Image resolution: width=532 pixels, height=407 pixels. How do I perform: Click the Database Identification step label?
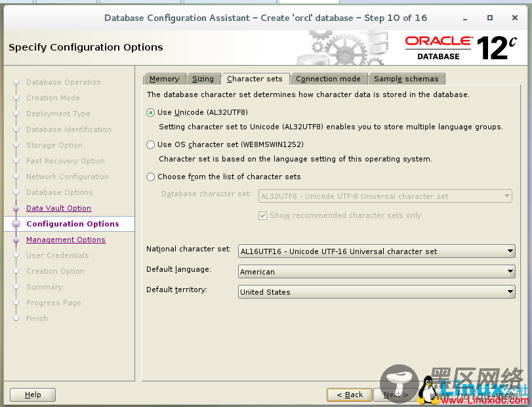point(68,129)
